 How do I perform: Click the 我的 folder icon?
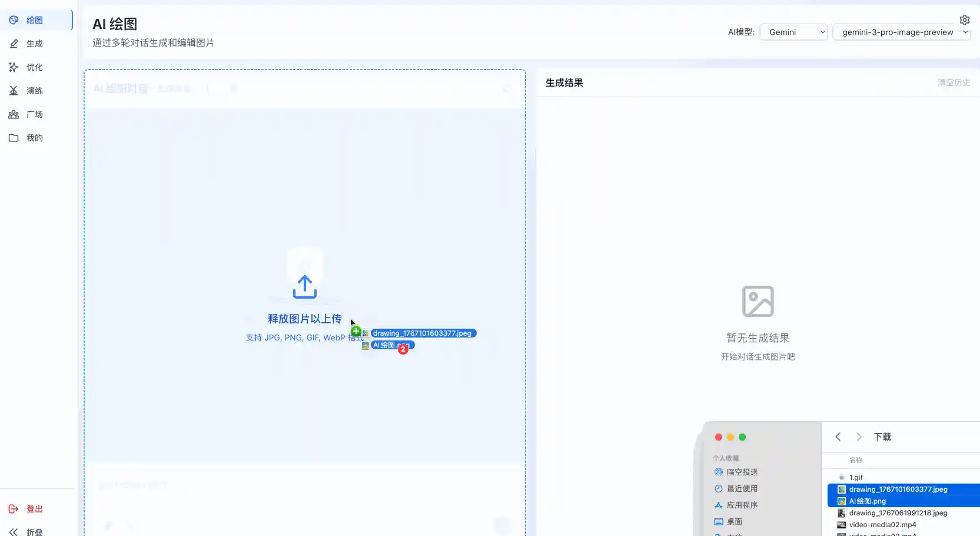(x=14, y=138)
